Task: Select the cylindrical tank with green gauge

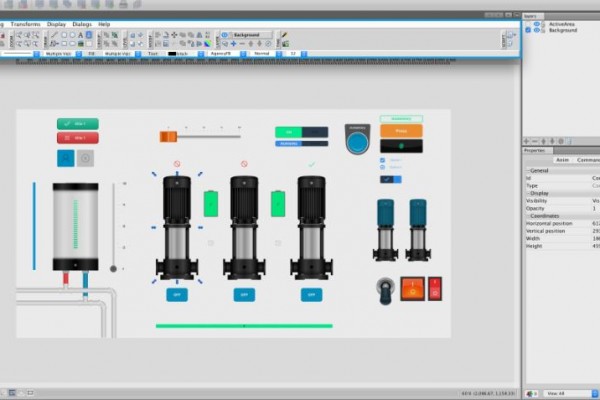Action: tap(75, 226)
